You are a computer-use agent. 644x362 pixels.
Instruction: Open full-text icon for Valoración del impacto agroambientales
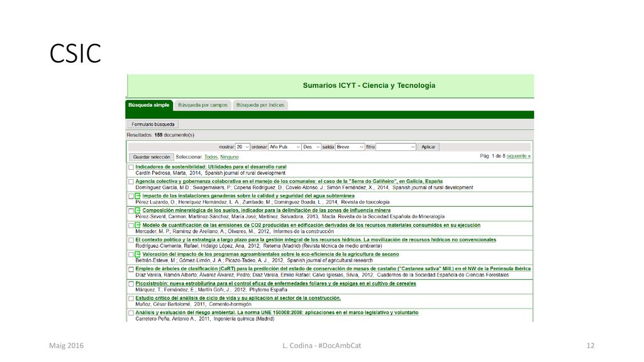[x=138, y=255]
